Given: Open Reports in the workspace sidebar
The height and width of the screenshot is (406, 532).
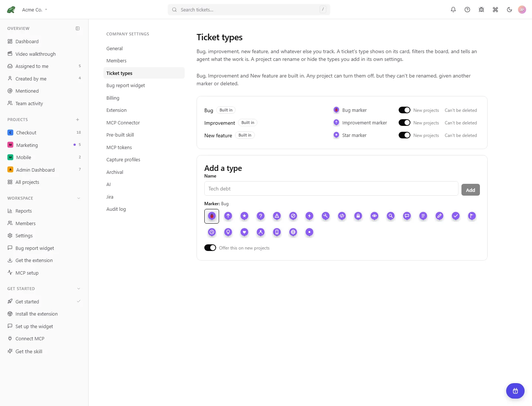Looking at the screenshot, I should [44, 211].
